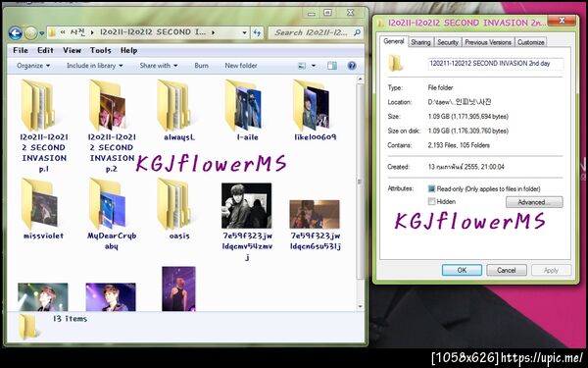Switch to Customize tab in Properties dialog

pos(530,42)
